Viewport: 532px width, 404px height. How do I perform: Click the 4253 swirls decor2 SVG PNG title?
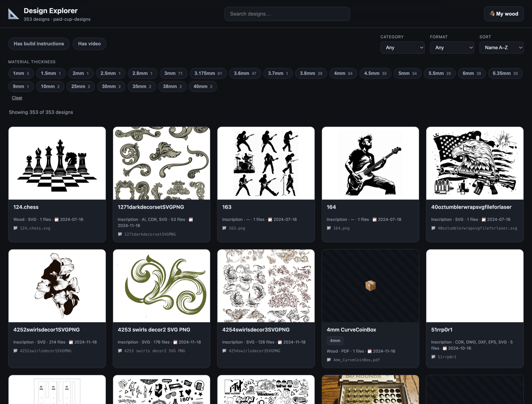click(154, 330)
